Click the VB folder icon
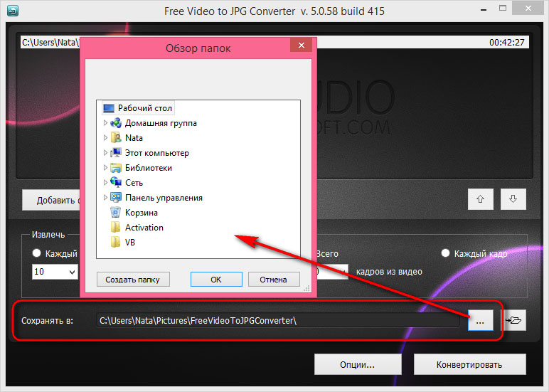The width and height of the screenshot is (549, 392). point(115,242)
